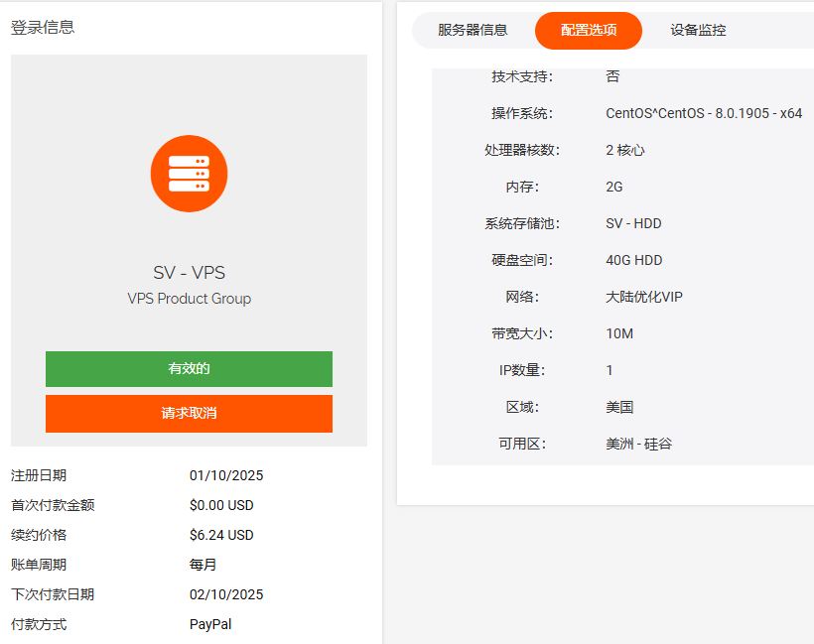Click the availability zone 美洲 - 硅谷
Image resolution: width=814 pixels, height=644 pixels.
[x=639, y=444]
